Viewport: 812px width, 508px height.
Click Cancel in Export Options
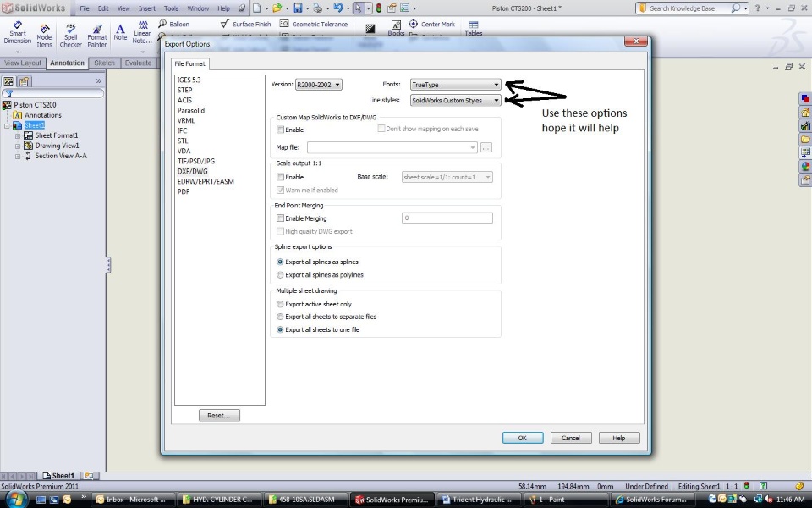[571, 438]
